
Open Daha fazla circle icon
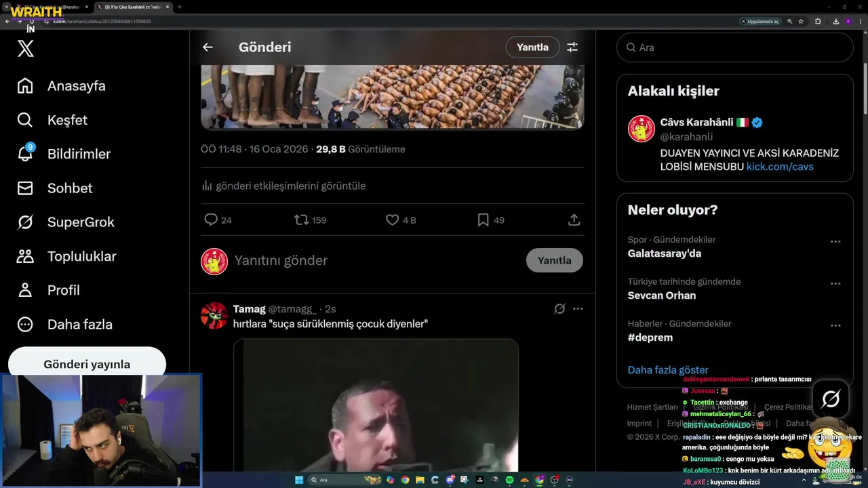click(25, 324)
